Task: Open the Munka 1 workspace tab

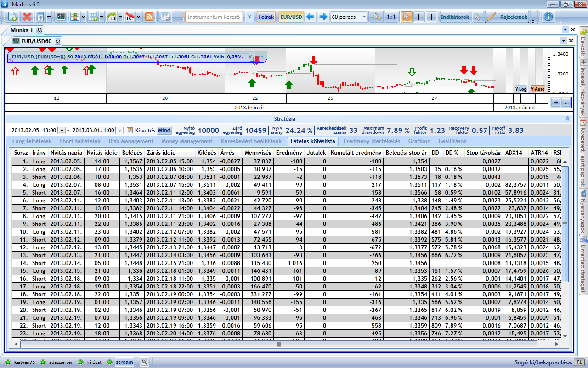Action: (22, 30)
